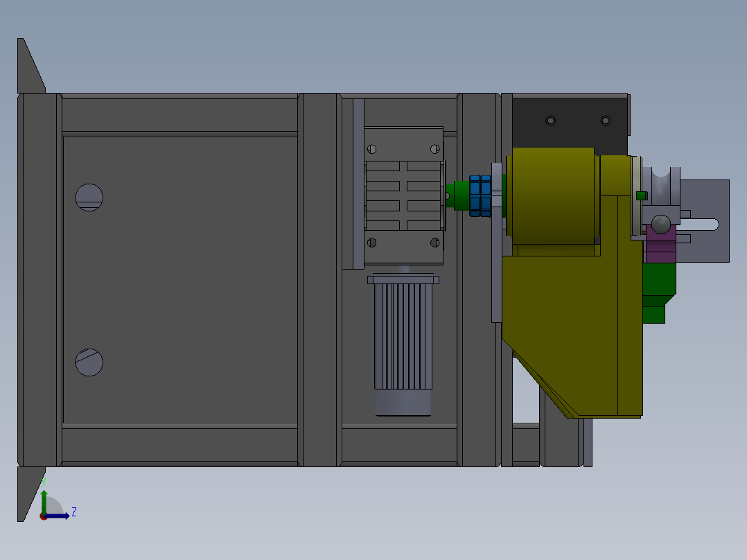Select the finned motor body
The image size is (747, 560).
click(403, 336)
